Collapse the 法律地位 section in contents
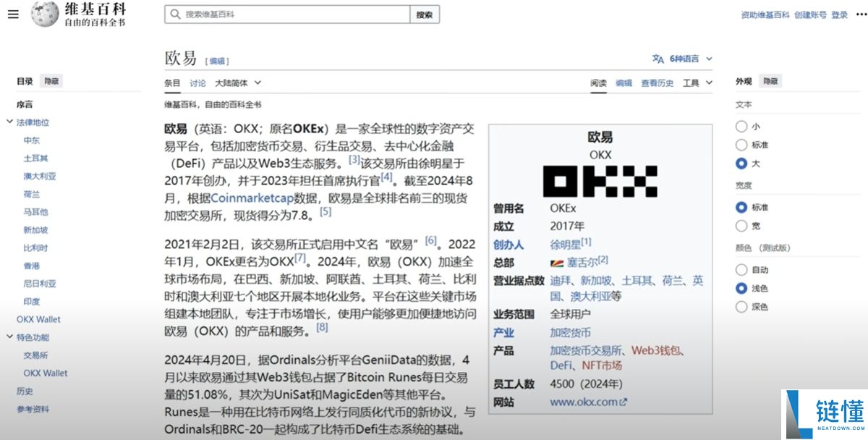This screenshot has width=868, height=440. (9, 123)
